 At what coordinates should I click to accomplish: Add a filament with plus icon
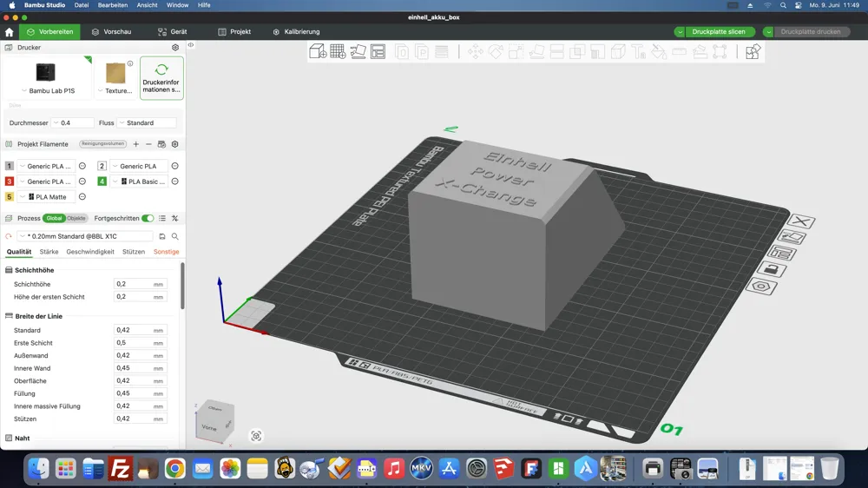(x=136, y=144)
